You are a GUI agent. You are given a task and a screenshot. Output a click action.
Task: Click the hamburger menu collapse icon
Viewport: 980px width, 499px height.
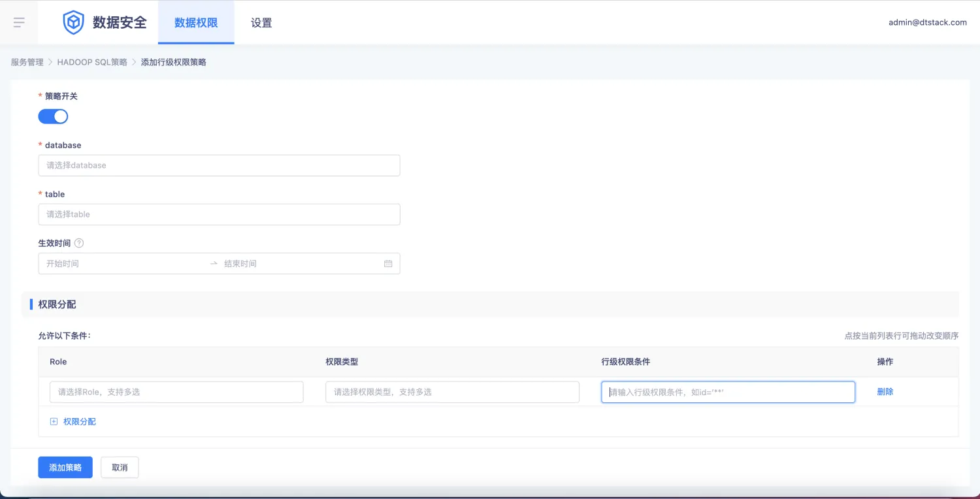click(x=19, y=23)
